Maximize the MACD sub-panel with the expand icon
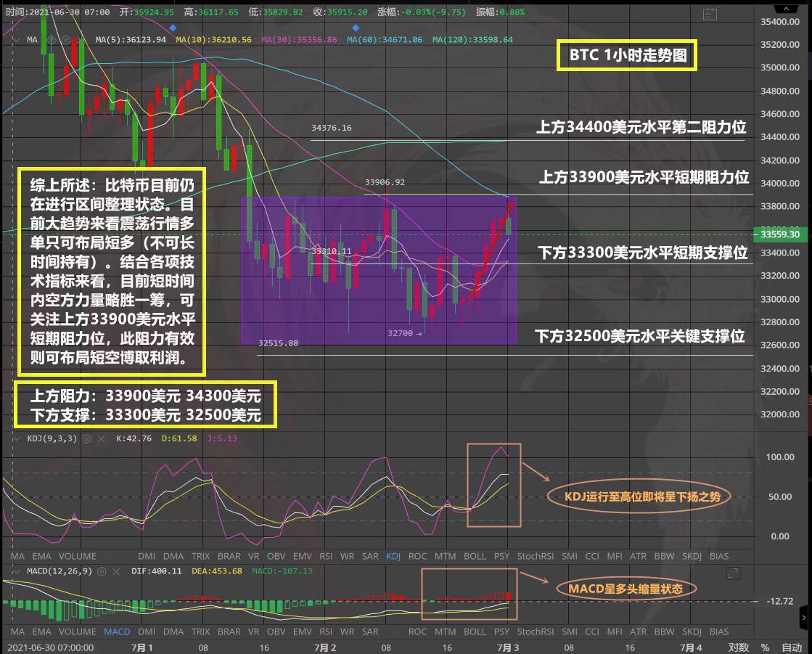The image size is (812, 654). 733,573
